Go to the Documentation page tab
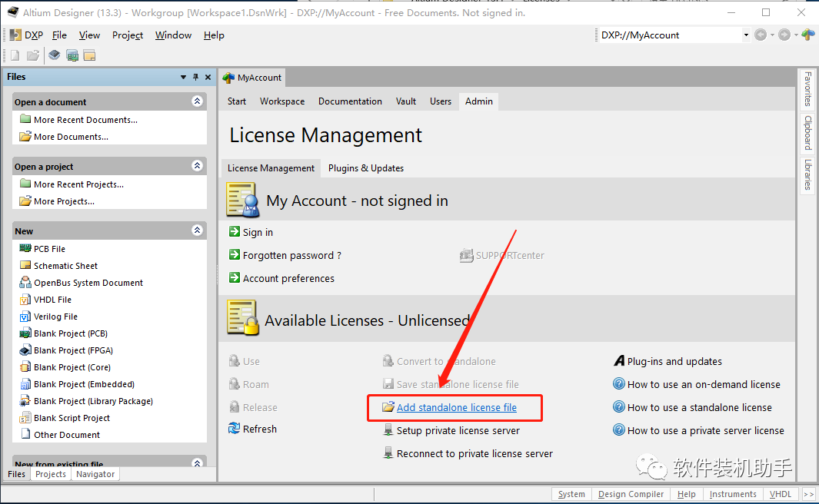The width and height of the screenshot is (819, 504). click(x=350, y=101)
